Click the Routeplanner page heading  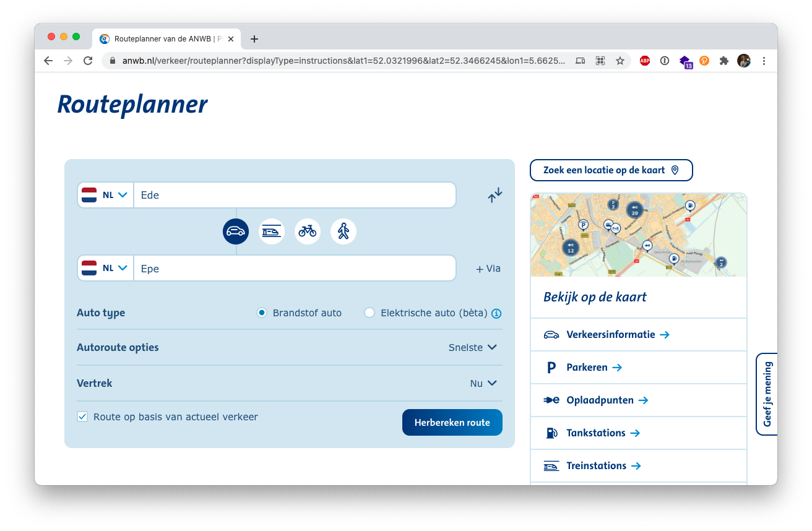click(132, 105)
